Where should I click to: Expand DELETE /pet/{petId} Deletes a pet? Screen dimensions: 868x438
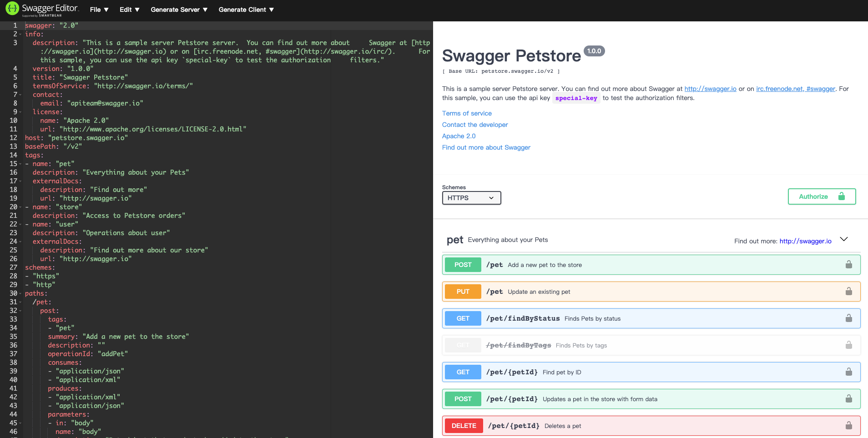[651, 426]
